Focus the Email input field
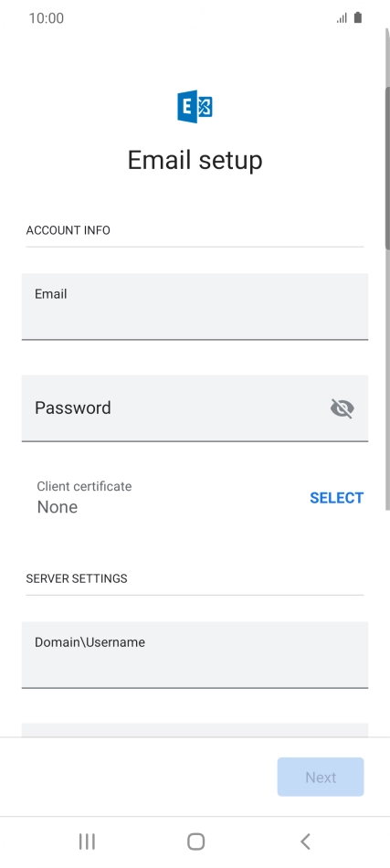This screenshot has height=868, width=390. pyautogui.click(x=195, y=306)
